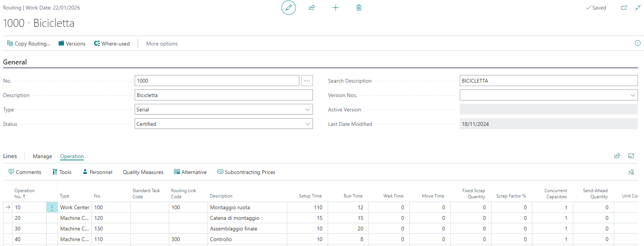644x246 pixels.
Task: Sort by the Operation No. column header
Action: [24, 193]
